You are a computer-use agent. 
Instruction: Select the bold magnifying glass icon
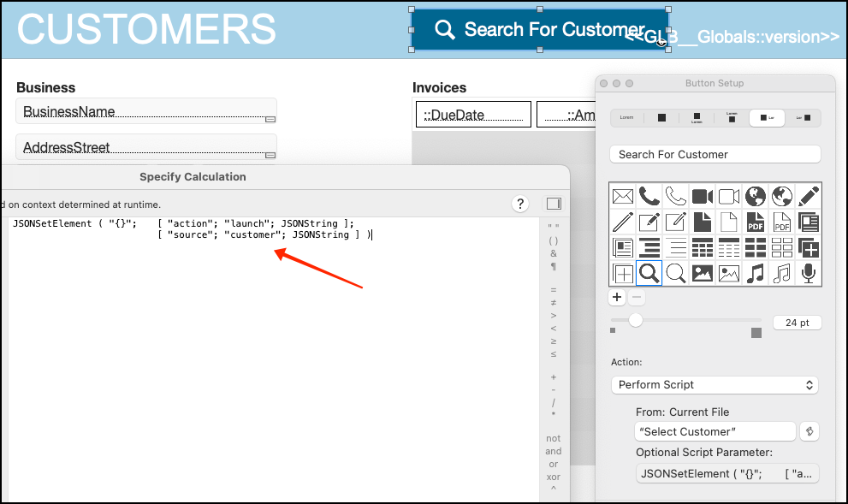649,273
